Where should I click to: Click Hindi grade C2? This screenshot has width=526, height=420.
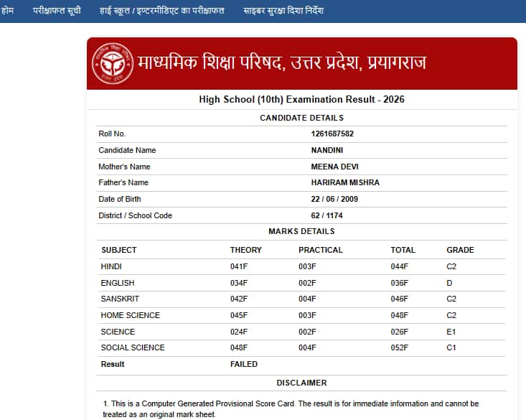click(x=451, y=266)
